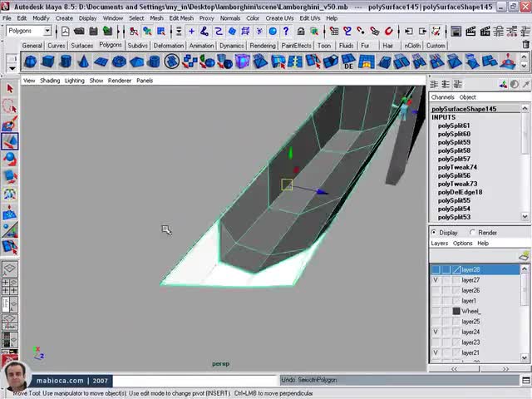Toggle visibility box of layer26
The height and width of the screenshot is (399, 532).
(436, 290)
